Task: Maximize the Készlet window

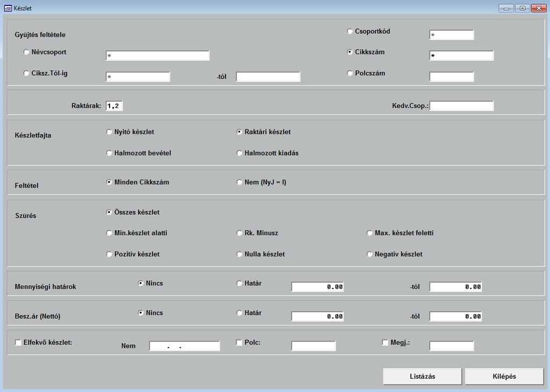Action: point(523,8)
